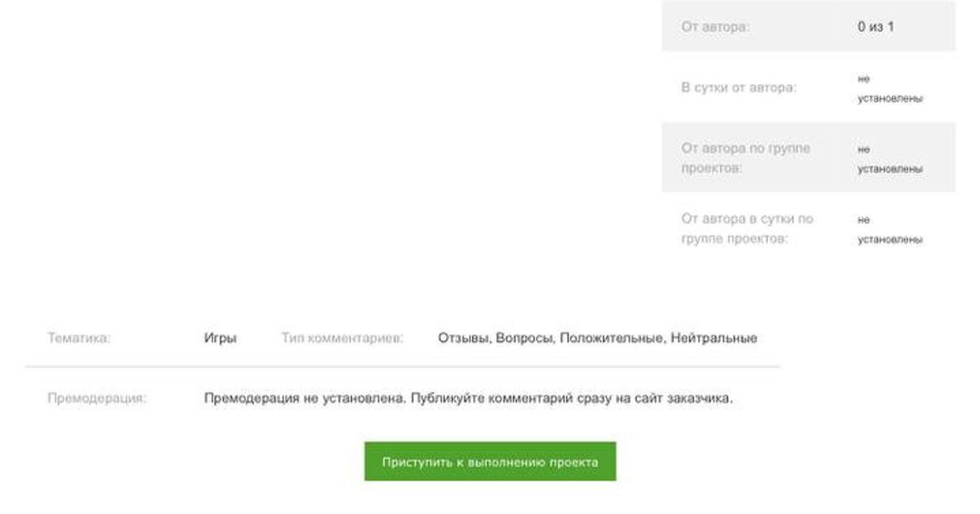
Task: Select the 'От автора:' label
Action: pyautogui.click(x=715, y=27)
